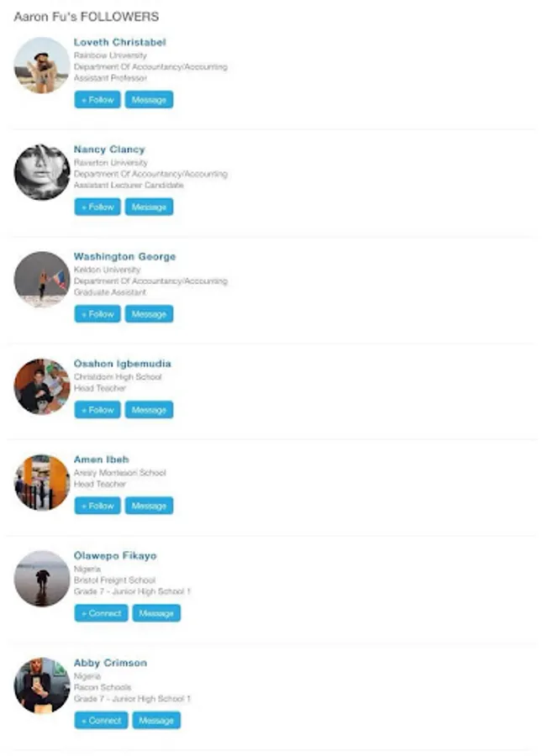Open Washington George's profile photo
The width and height of the screenshot is (542, 756).
[x=42, y=279]
